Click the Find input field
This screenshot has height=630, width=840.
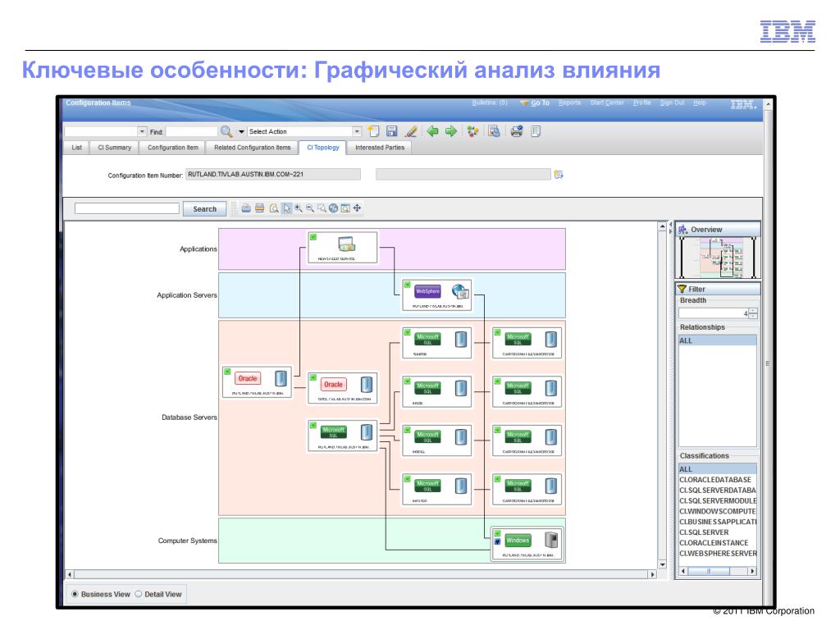(191, 131)
